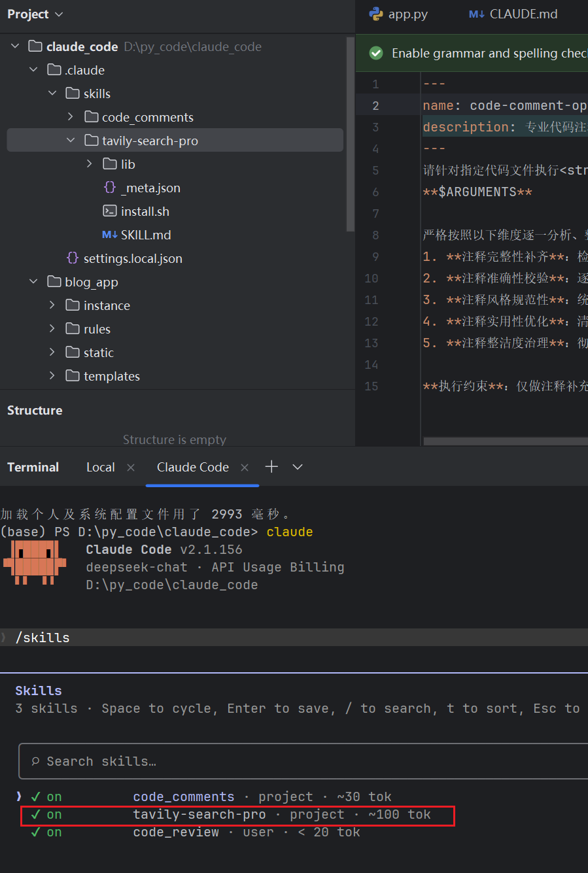The image size is (588, 873).
Task: Collapse the skills folder chevron
Action: [x=52, y=94]
